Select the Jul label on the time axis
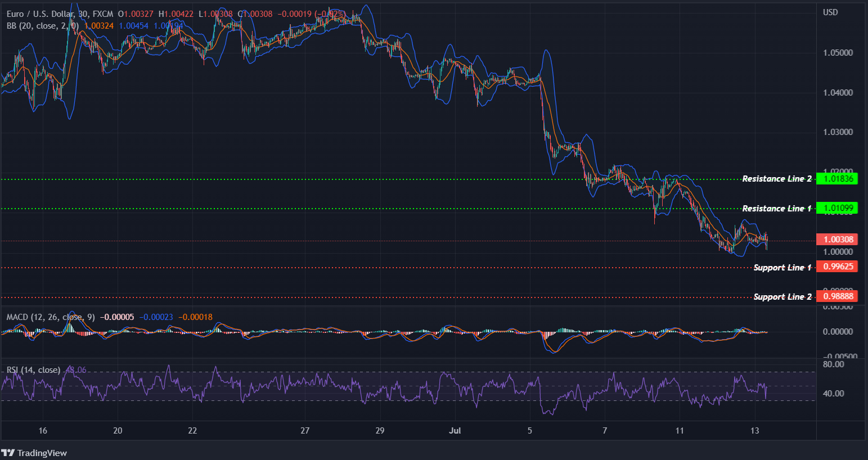The image size is (868, 460). click(455, 430)
